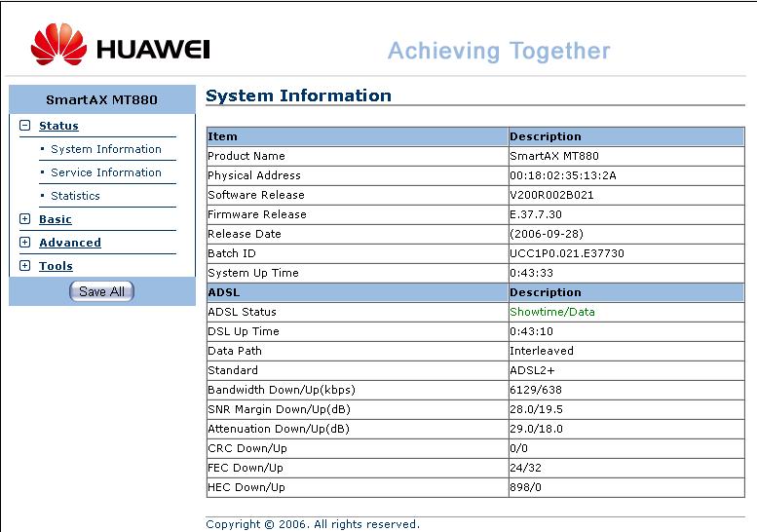Select date value (2006-09-28)
The width and height of the screenshot is (757, 532).
(547, 234)
